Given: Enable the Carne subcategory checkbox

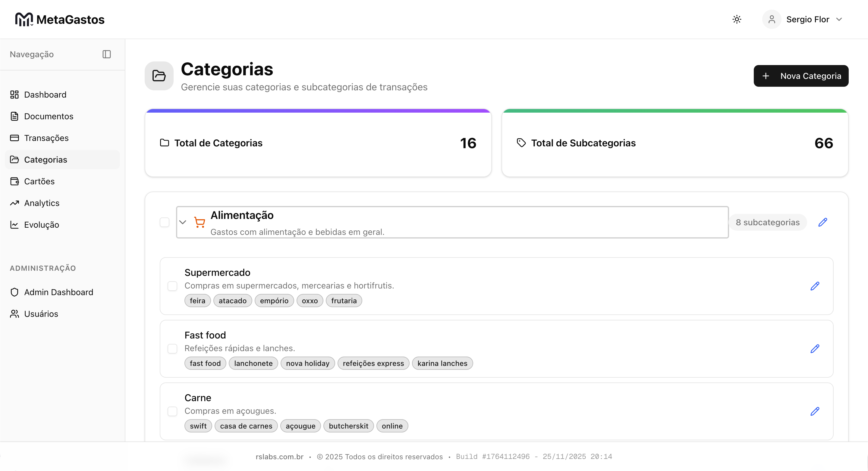Looking at the screenshot, I should [x=172, y=411].
